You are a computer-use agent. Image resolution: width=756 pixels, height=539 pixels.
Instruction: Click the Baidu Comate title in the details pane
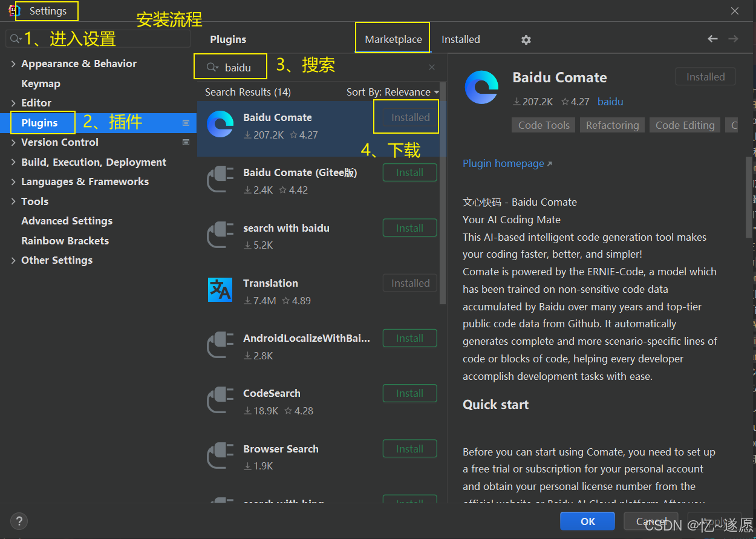(x=559, y=77)
